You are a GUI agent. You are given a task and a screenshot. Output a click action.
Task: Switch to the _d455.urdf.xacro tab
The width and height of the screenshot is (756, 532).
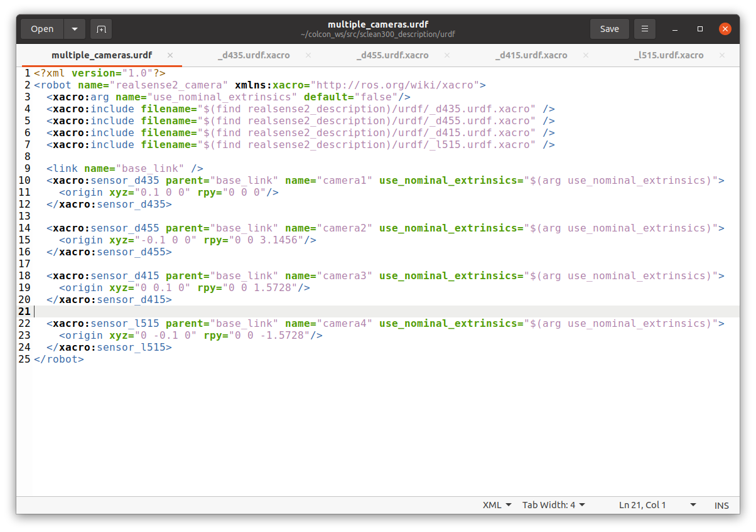click(x=392, y=55)
